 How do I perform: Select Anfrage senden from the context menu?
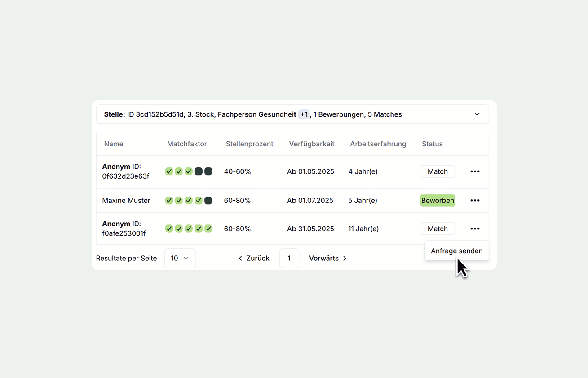(456, 251)
